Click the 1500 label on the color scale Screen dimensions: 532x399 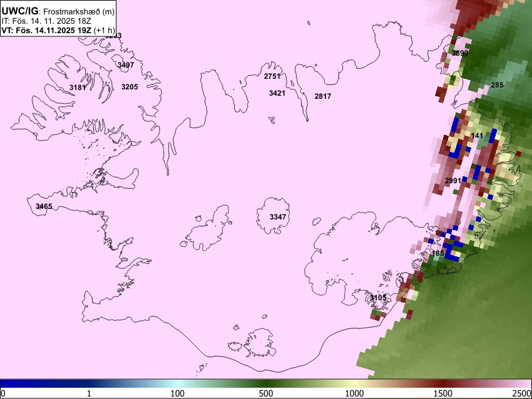tap(443, 393)
